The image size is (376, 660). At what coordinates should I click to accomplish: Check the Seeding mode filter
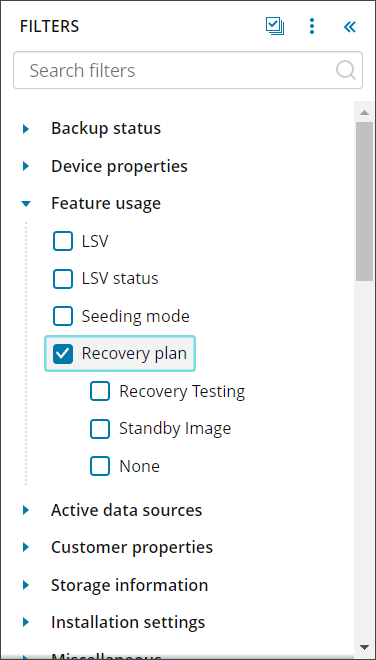pos(63,316)
